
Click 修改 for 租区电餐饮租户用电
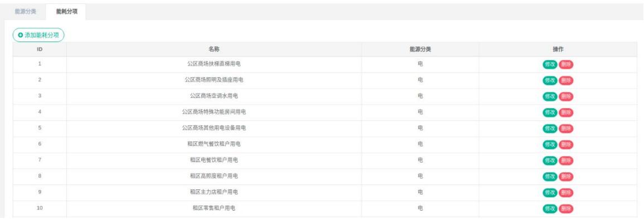coord(550,160)
